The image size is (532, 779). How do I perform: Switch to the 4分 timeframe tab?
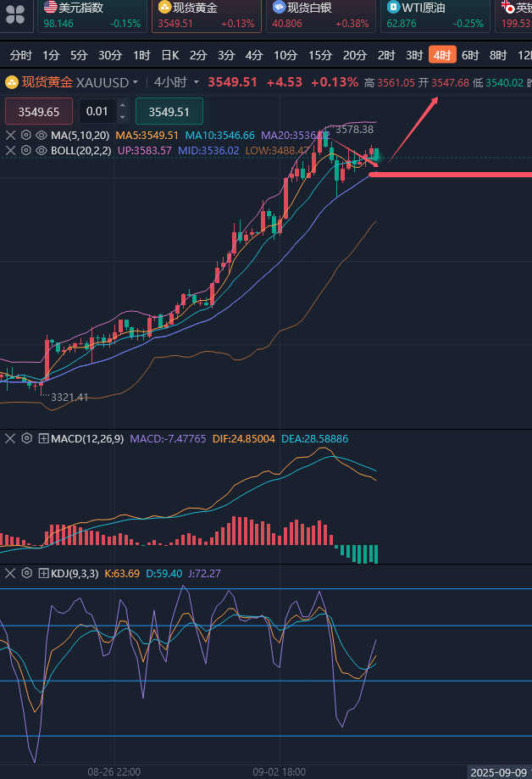[254, 55]
